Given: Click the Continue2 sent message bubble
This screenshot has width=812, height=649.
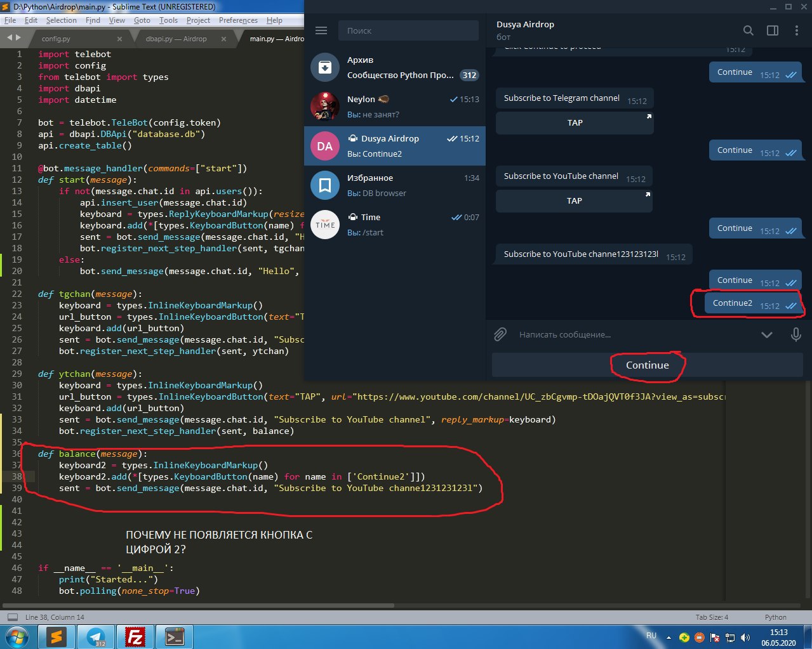Looking at the screenshot, I should [753, 304].
